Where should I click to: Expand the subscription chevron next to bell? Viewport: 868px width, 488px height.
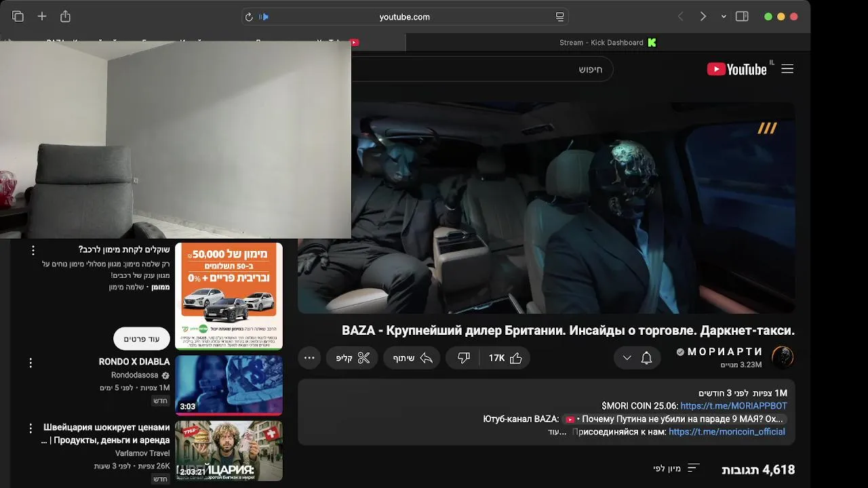[627, 358]
